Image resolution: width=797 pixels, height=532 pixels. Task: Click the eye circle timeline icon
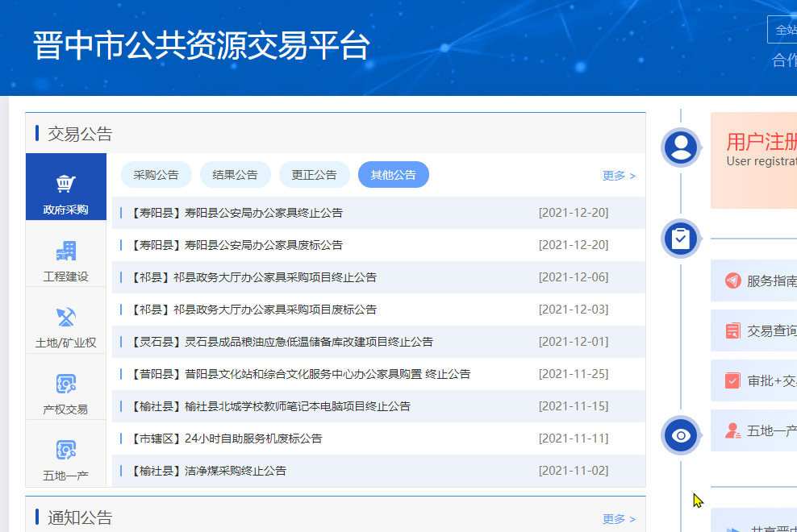click(681, 436)
